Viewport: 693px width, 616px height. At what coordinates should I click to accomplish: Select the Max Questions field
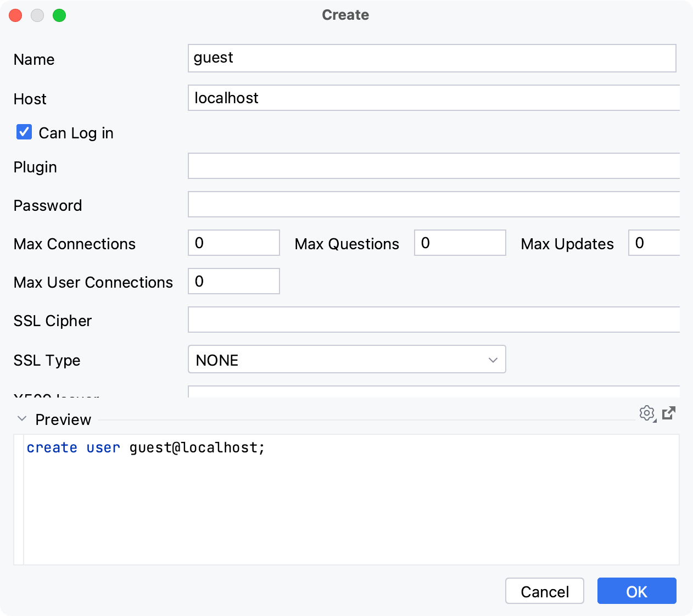[x=460, y=242]
